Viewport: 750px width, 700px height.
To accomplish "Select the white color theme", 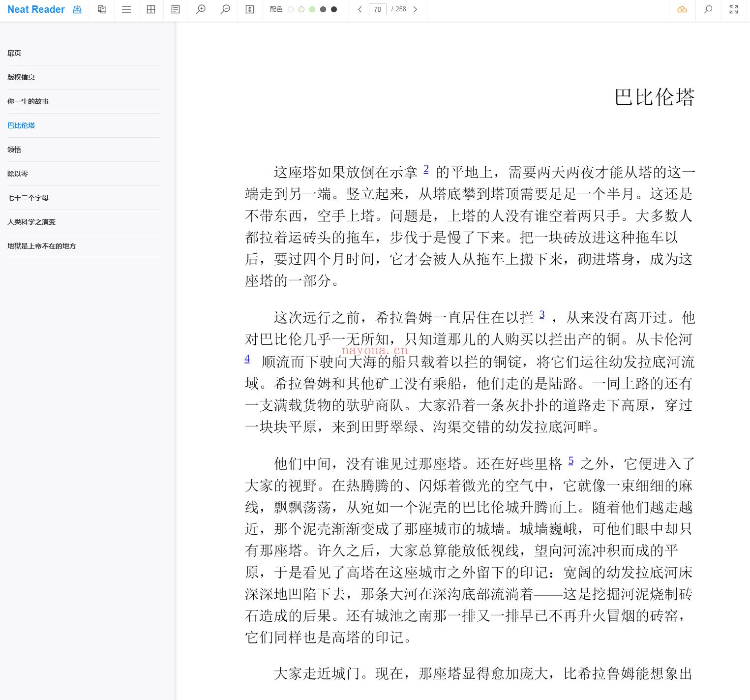I will pos(291,9).
